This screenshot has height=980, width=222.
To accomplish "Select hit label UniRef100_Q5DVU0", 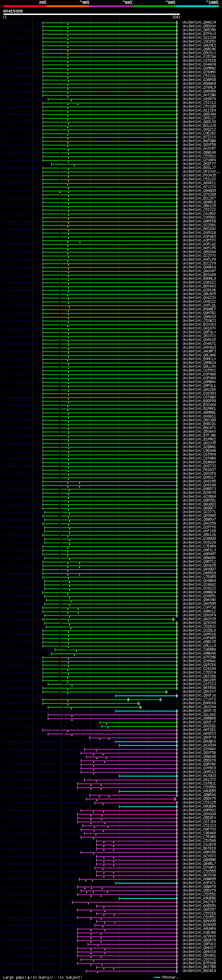I will (199, 26).
